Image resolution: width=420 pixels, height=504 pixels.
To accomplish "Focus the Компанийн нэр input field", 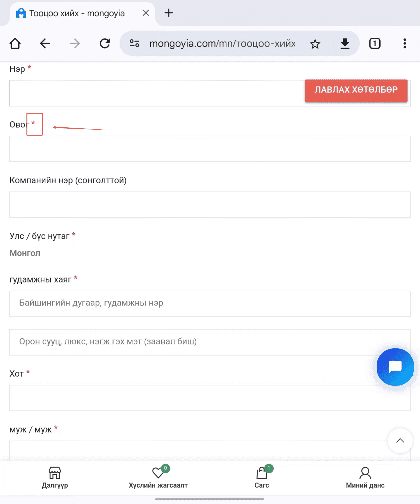I will coord(210,204).
